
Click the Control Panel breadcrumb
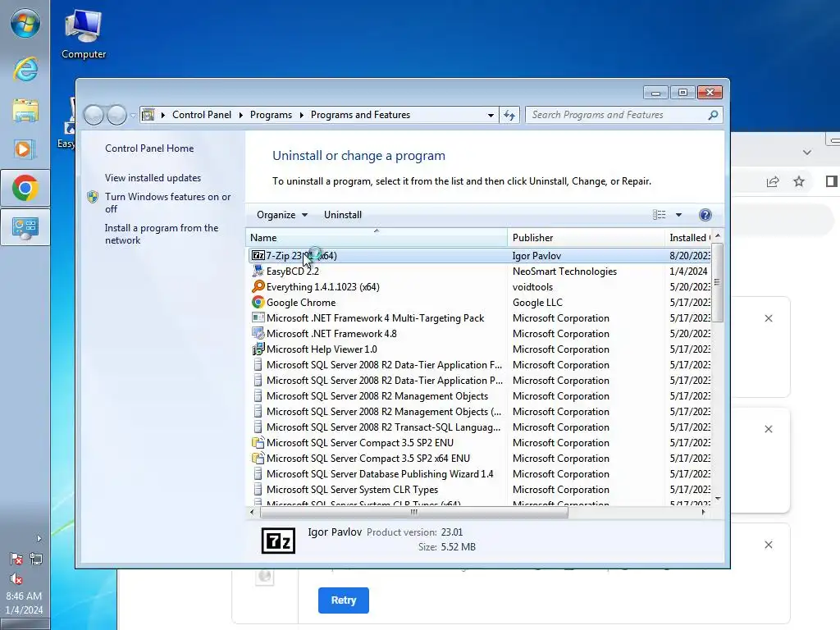point(202,115)
